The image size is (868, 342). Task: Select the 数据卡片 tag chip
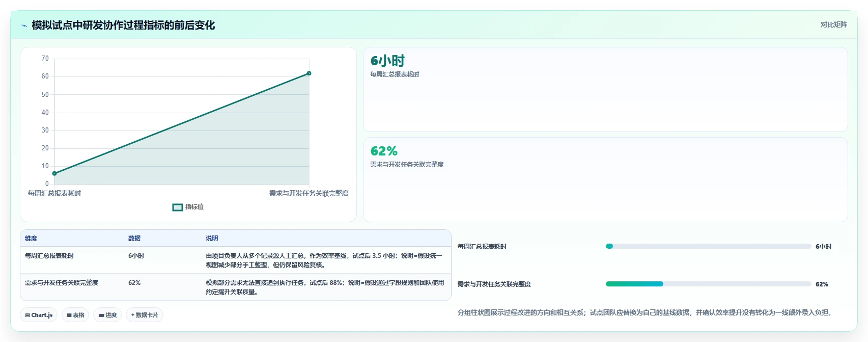coord(145,315)
